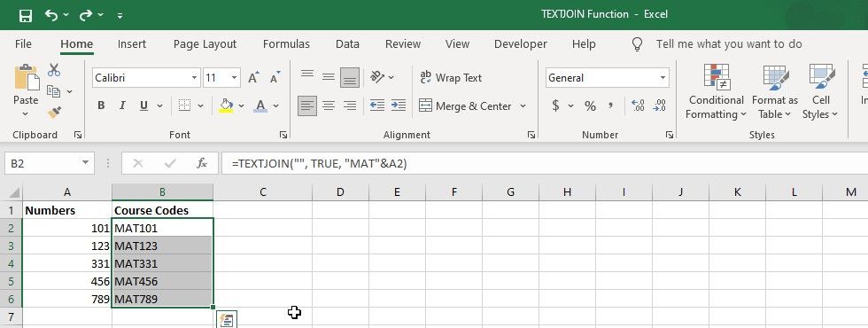Click the Tell me what you want to do box
Viewport: 868px width, 328px height.
[x=728, y=43]
